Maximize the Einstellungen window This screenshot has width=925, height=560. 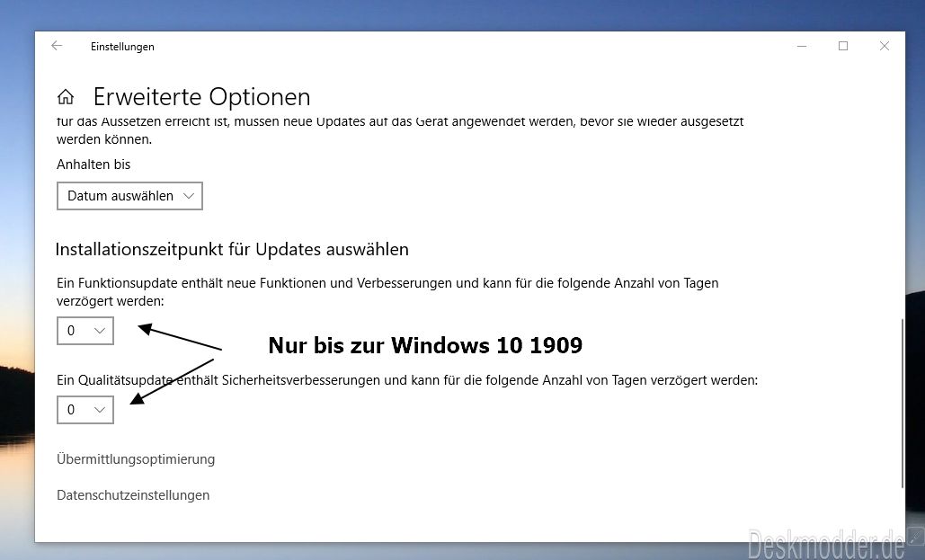click(x=843, y=46)
